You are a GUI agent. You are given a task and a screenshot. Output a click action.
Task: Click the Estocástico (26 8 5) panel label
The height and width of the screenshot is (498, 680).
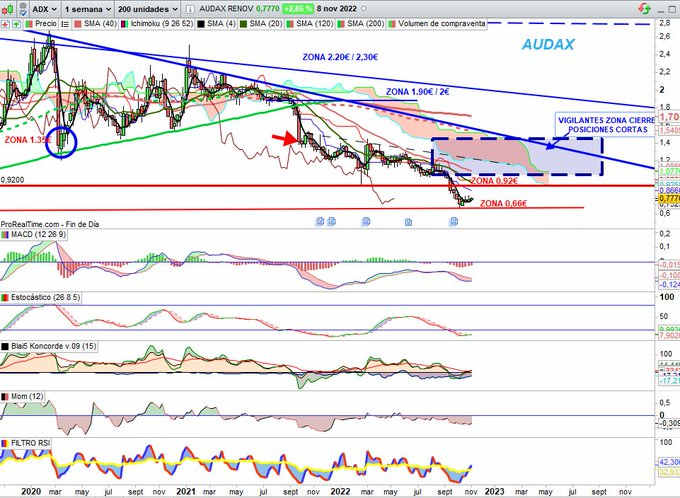[x=46, y=298]
